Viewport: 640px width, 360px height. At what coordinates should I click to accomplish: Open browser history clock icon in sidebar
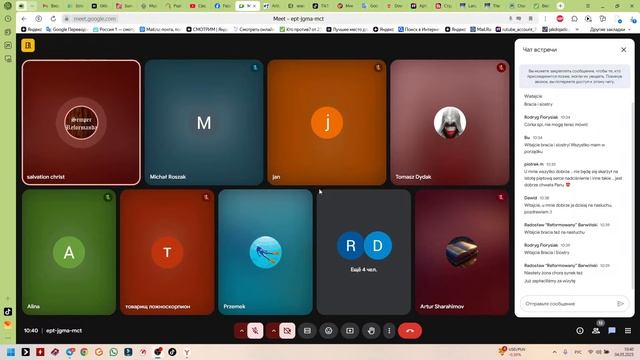tap(8, 19)
